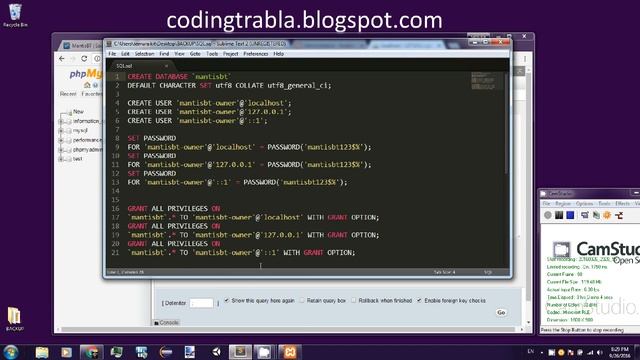Click the orange gear icon in CamStudio toolbar

pos(607,215)
